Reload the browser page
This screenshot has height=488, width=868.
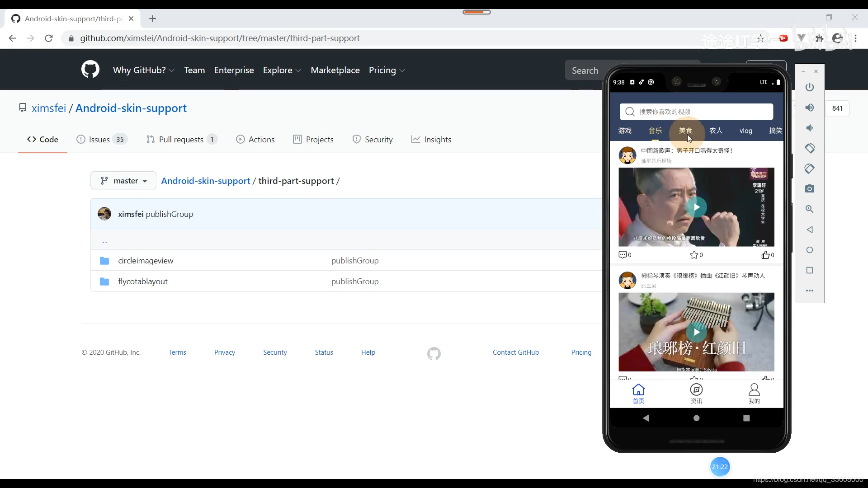[x=49, y=38]
